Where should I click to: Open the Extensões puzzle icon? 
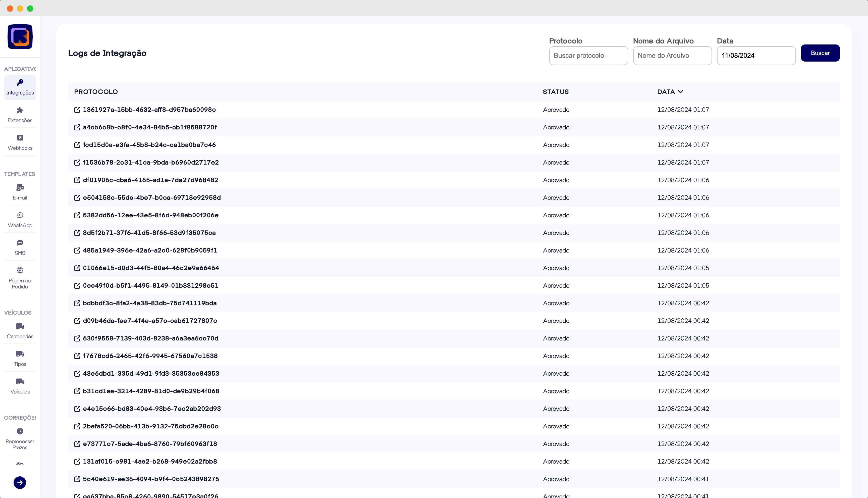pos(20,110)
